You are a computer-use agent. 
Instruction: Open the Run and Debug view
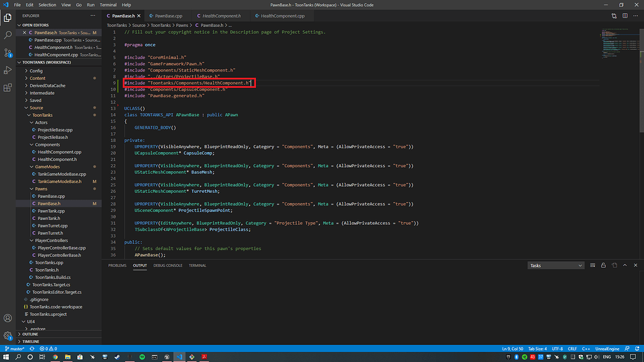click(8, 70)
